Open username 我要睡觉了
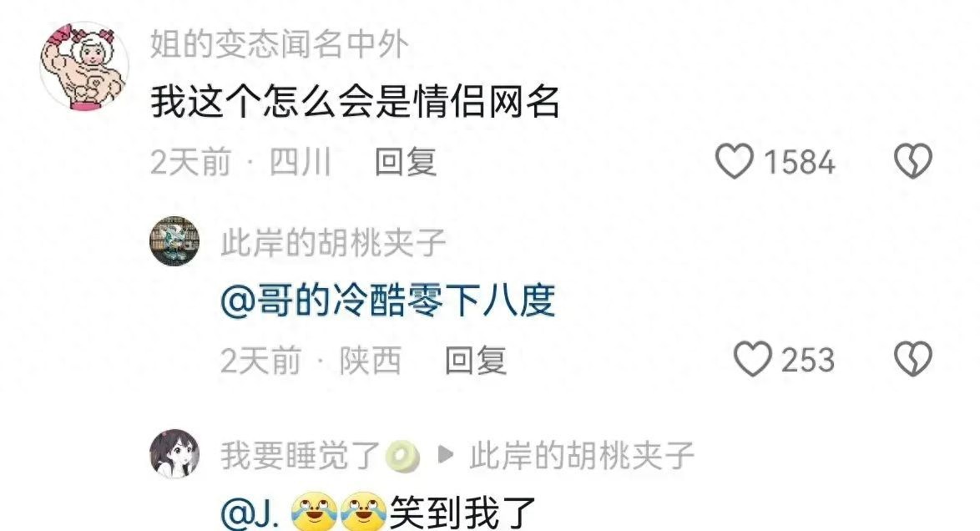980x531 pixels. [x=300, y=455]
